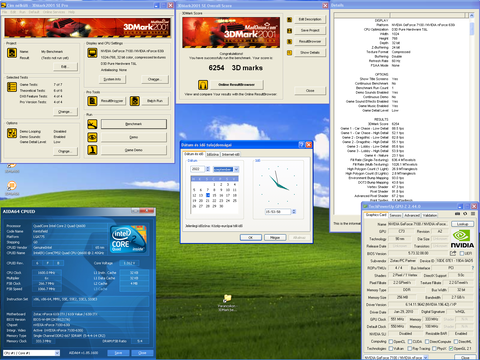Open the Sensors tab in GPU-Z
Screen dimensions: 480x360
(395, 215)
